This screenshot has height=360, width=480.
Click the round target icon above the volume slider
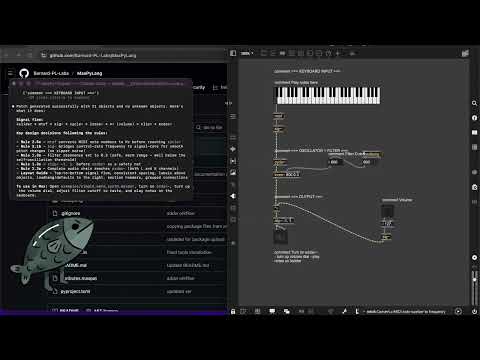474,257
